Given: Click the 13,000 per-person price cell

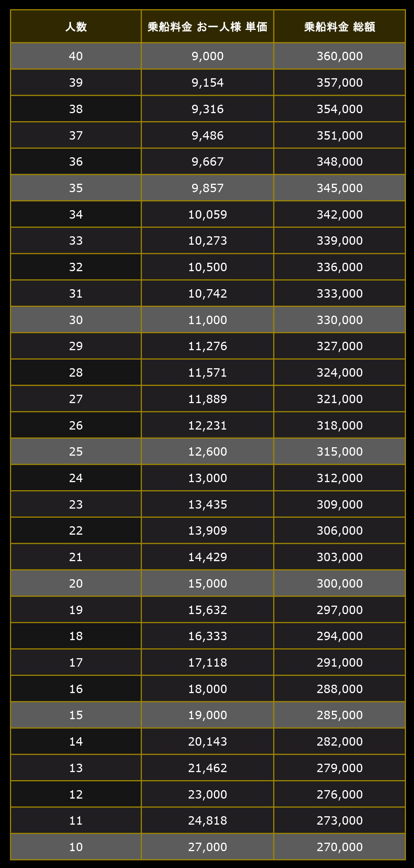Looking at the screenshot, I should point(207,478).
